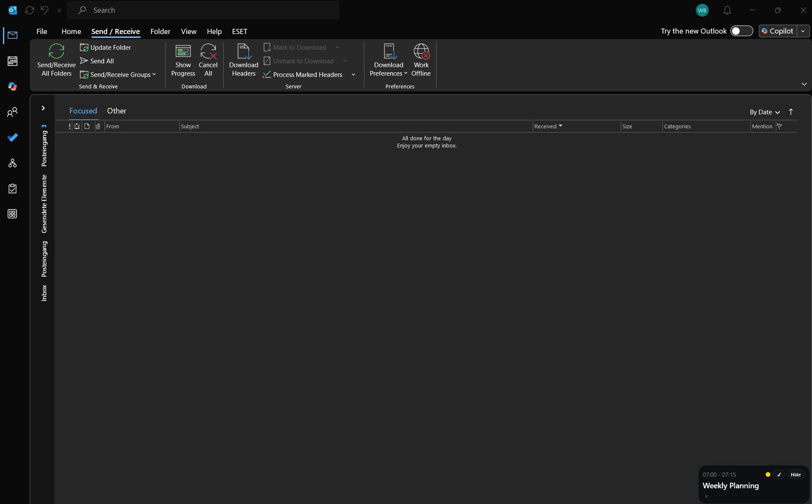The height and width of the screenshot is (504, 812).
Task: Click Outlook app icon in title bar
Action: (12, 10)
